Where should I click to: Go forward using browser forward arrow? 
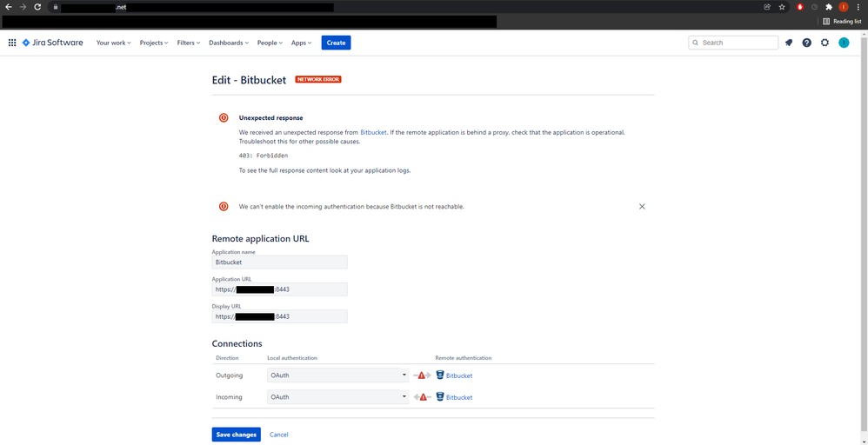click(23, 7)
